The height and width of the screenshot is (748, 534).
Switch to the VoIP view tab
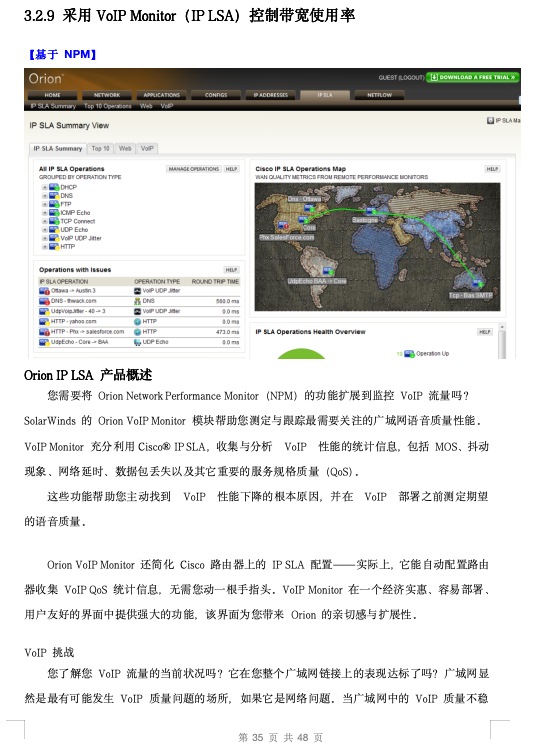[x=147, y=148]
